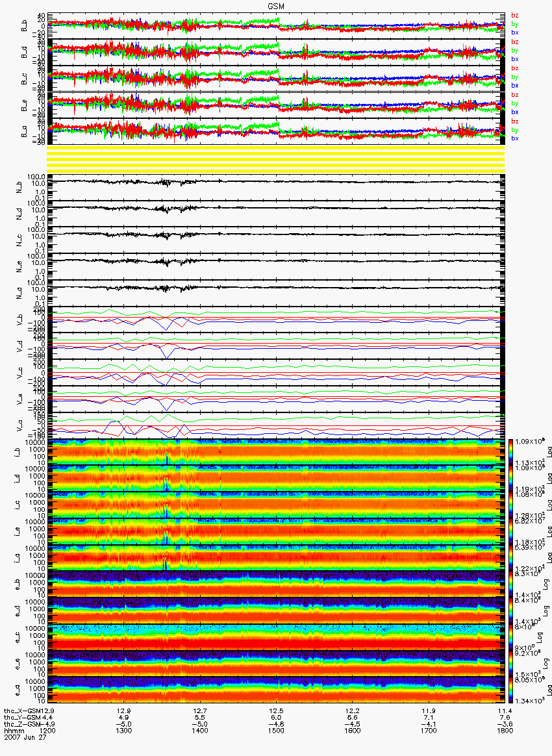Click the 1500 time tick label
The width and height of the screenshot is (552, 756).
pos(276,731)
